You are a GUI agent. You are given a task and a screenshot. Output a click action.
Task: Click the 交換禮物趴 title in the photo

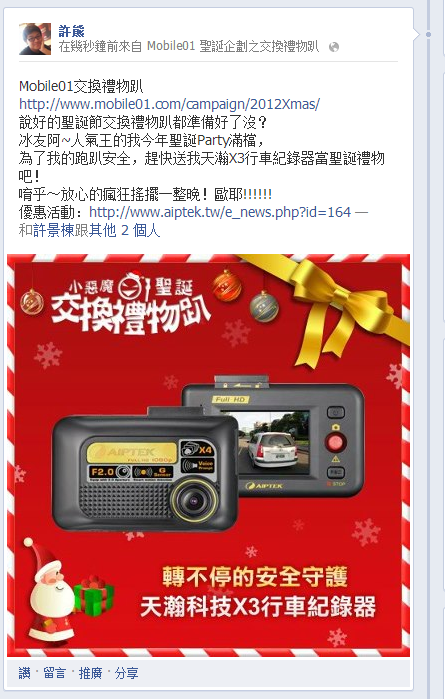pos(129,315)
